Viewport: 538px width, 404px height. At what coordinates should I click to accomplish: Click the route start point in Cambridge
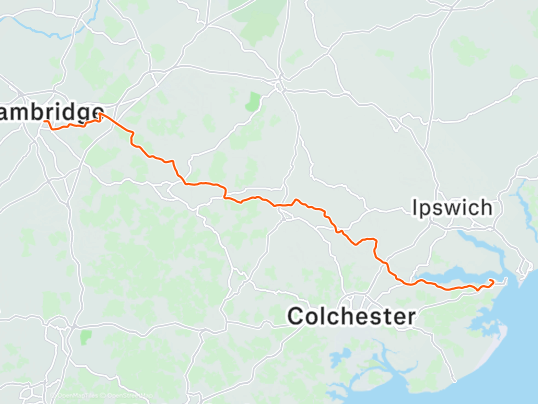point(45,121)
